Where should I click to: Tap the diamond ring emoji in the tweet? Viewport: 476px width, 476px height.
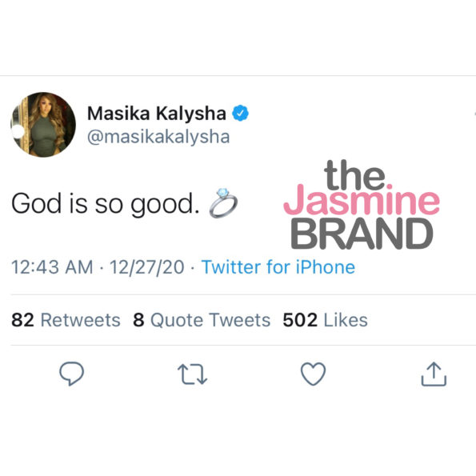[223, 202]
